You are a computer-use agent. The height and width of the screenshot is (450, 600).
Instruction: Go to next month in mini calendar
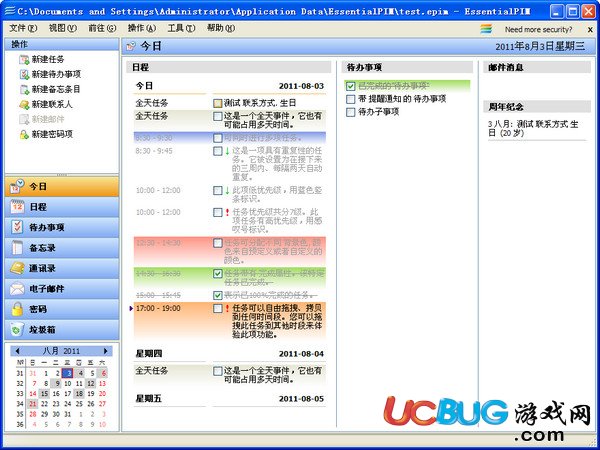(x=106, y=351)
